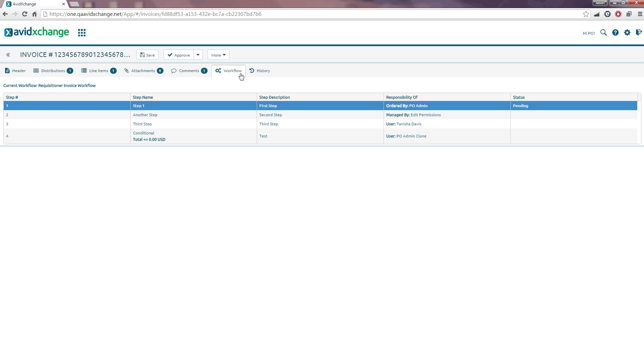The height and width of the screenshot is (349, 644).
Task: Switch to the Attachments tab
Action: click(144, 71)
